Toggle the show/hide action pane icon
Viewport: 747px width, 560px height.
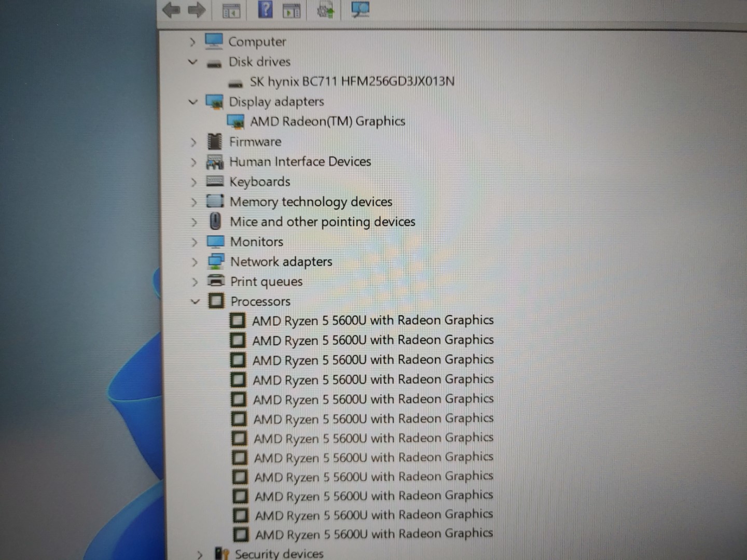coord(292,10)
